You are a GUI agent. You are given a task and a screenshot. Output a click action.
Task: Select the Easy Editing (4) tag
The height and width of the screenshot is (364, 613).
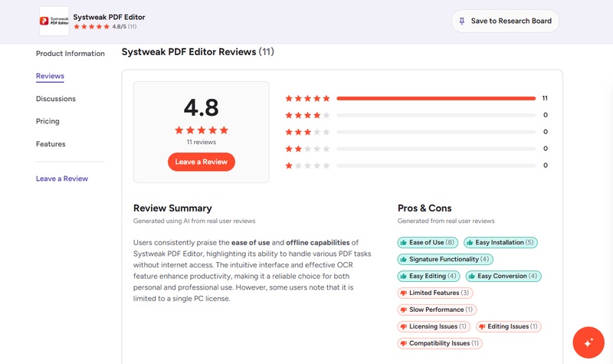click(428, 276)
